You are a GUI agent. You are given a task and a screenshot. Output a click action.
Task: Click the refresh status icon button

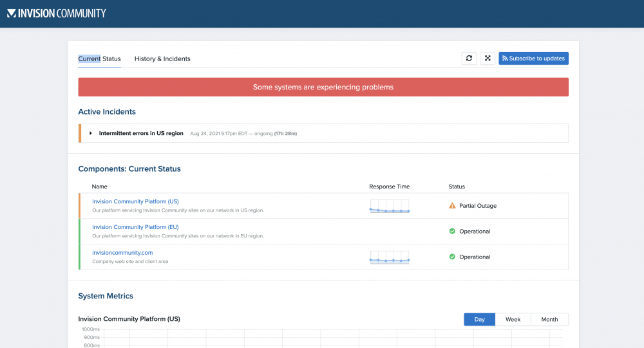[469, 59]
